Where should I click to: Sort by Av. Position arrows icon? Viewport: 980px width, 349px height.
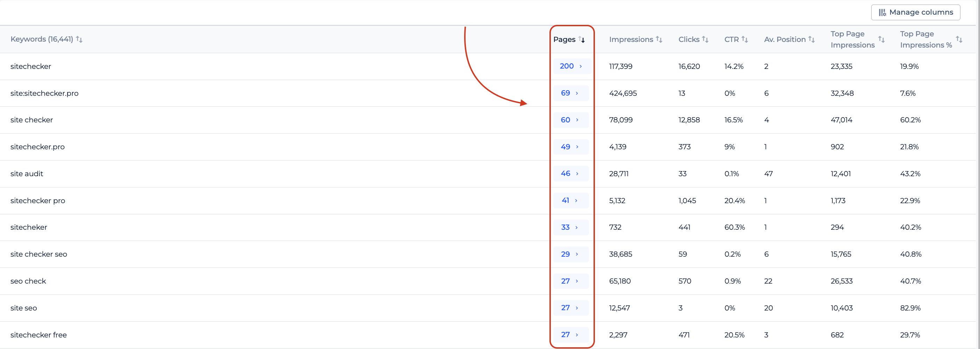click(811, 39)
